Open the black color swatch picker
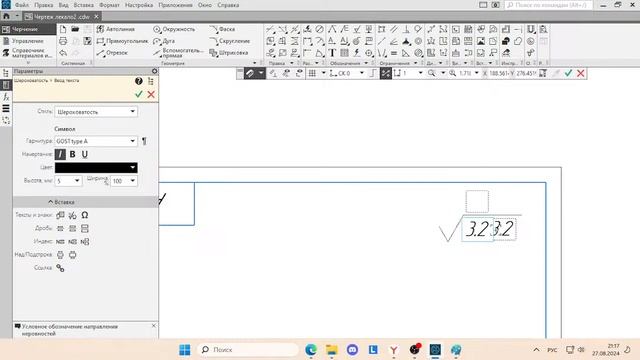Viewport: 640px width, 360px height. pyautogui.click(x=96, y=167)
